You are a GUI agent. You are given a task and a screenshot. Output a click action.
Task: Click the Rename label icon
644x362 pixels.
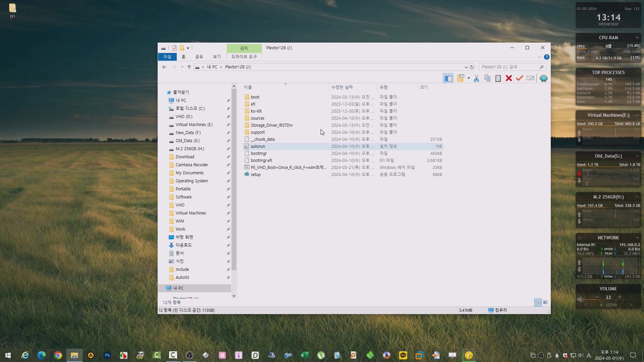pyautogui.click(x=530, y=78)
